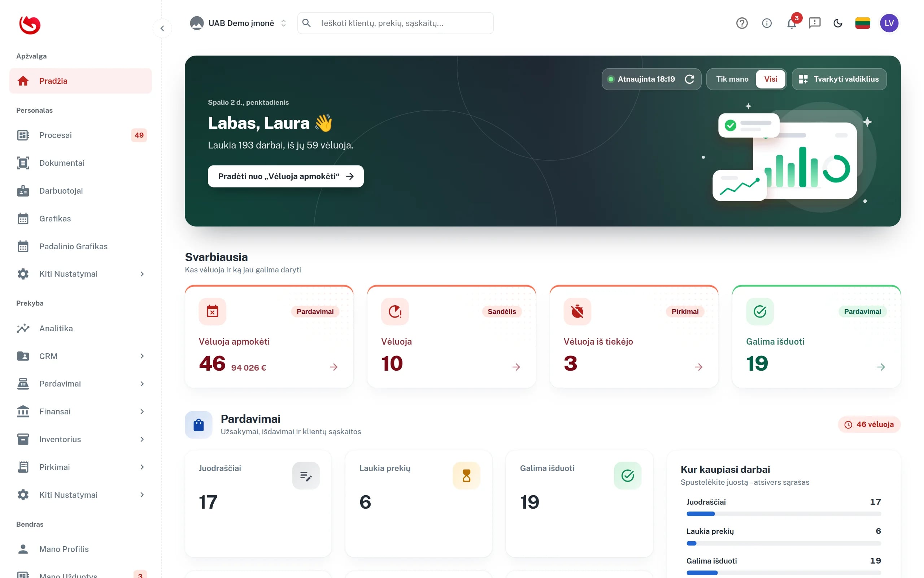Screen dimensions: 924x578
Task: Open the LV user avatar
Action: pos(889,23)
